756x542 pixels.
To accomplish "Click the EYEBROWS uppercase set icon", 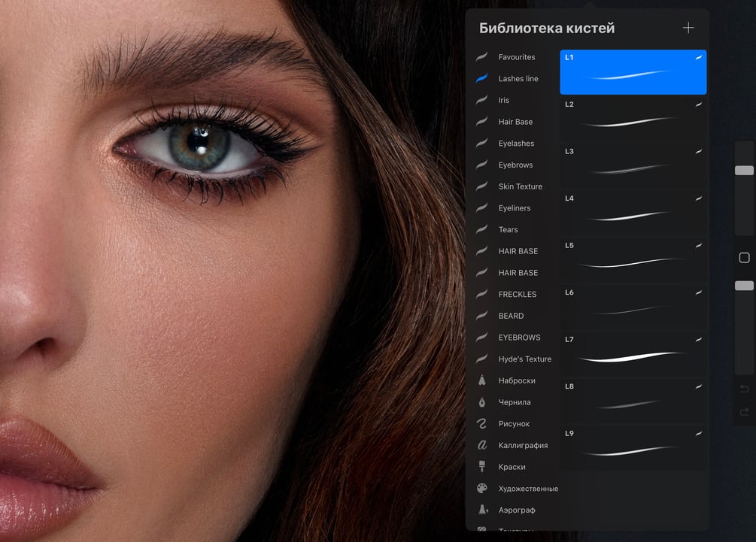I will [481, 338].
